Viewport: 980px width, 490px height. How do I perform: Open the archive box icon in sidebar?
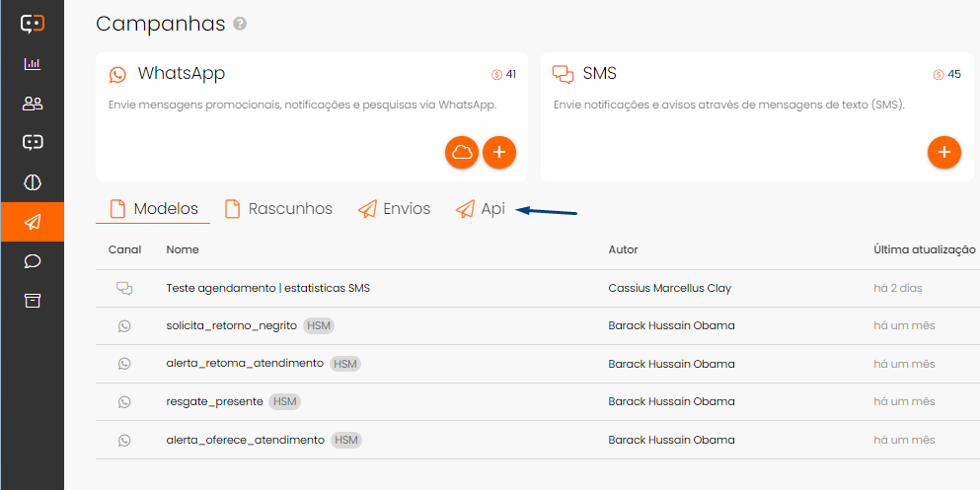pos(33,301)
